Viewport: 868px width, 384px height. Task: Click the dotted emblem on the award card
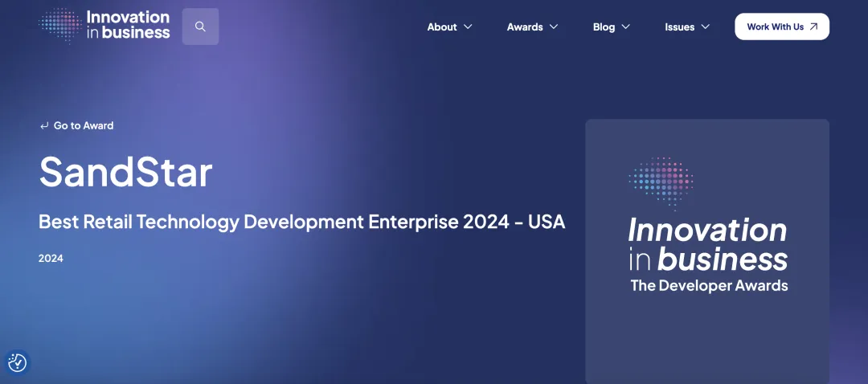pyautogui.click(x=661, y=183)
